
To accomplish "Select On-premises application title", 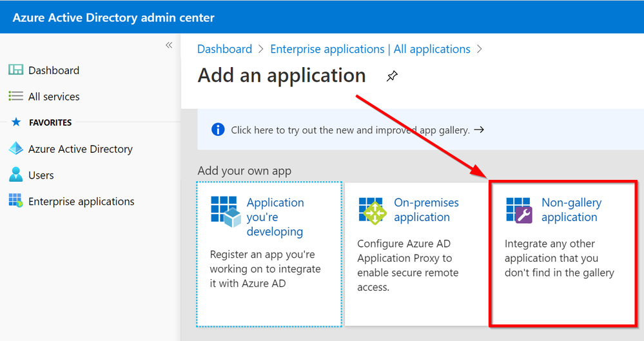I will click(x=426, y=210).
